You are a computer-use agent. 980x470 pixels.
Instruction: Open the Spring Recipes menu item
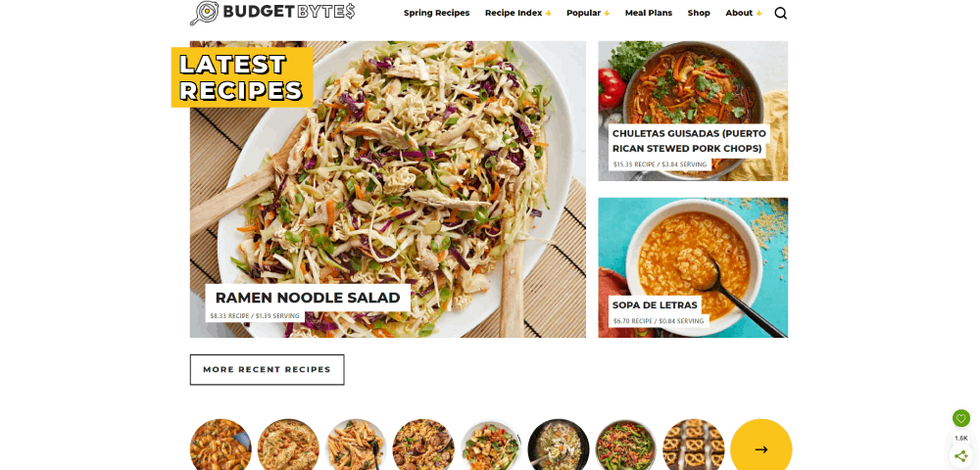click(436, 13)
